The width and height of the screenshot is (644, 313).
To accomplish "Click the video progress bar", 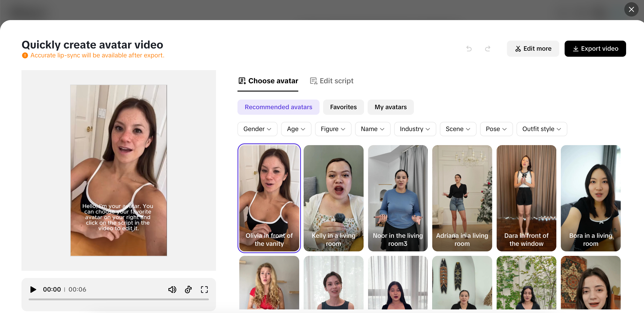I will click(119, 299).
